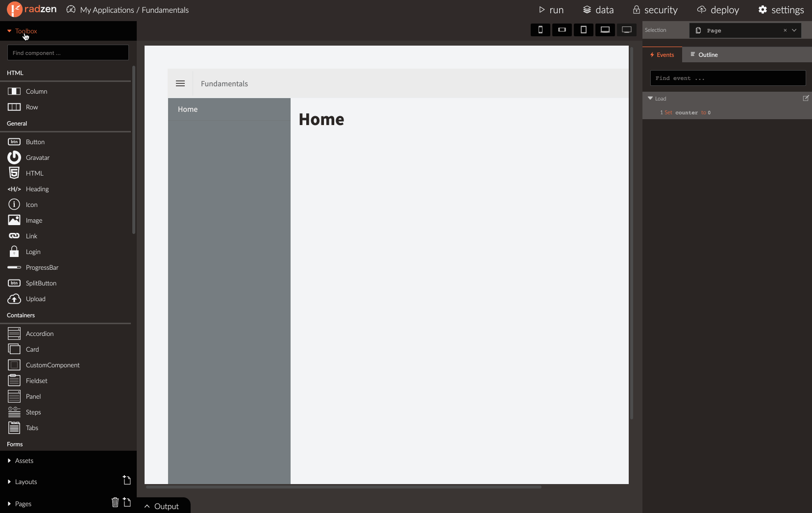Run the application from the top bar
Viewport: 812px width, 513px height.
pos(551,10)
